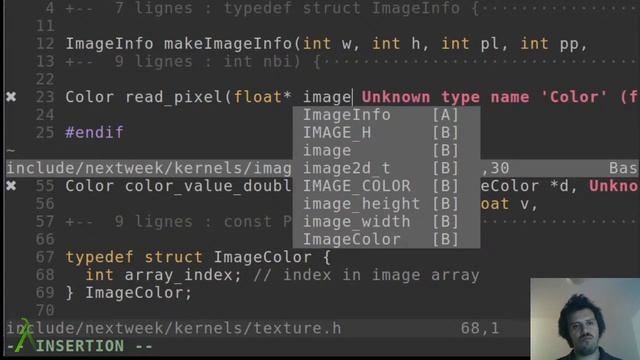Click 'makeImageInfo' on line 12
The height and width of the screenshot is (360, 640).
pyautogui.click(x=228, y=44)
